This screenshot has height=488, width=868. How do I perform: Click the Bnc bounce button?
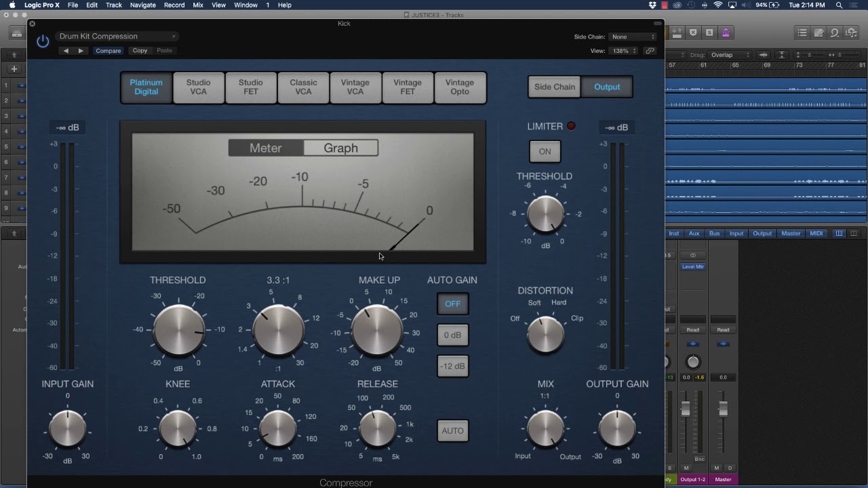(x=699, y=459)
